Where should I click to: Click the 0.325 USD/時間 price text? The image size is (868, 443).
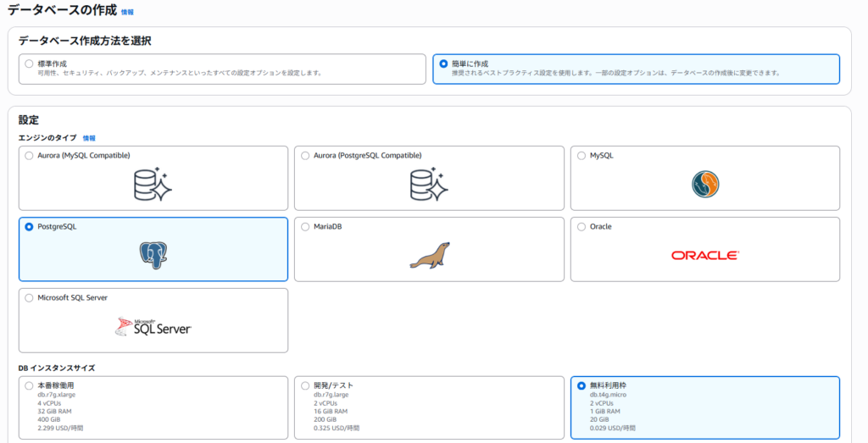[x=337, y=428]
